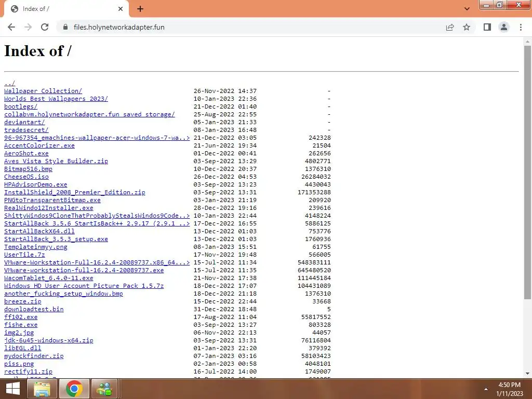Select the 'Index of /' tab
532x399 pixels.
point(66,9)
